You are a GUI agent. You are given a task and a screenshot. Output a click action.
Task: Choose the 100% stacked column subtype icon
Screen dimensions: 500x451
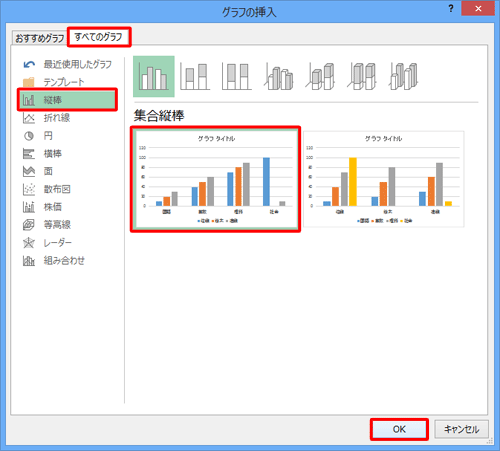pos(237,76)
